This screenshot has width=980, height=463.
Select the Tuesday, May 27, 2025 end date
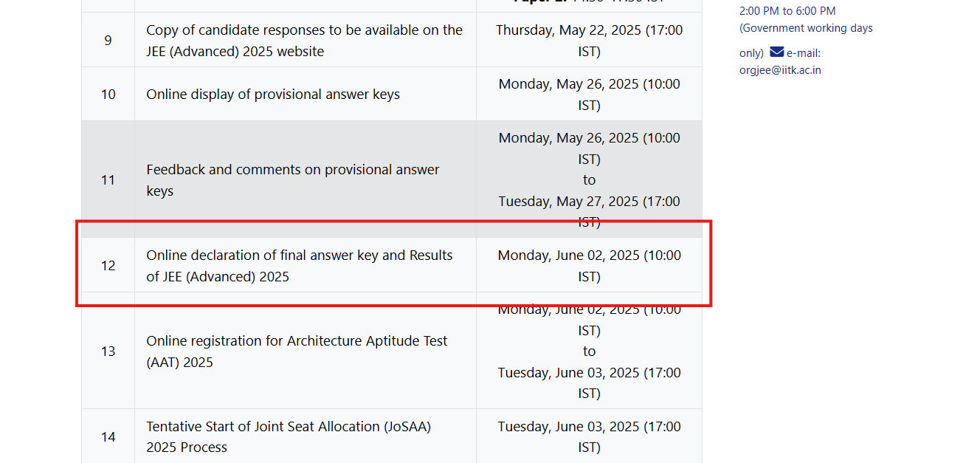(x=589, y=211)
